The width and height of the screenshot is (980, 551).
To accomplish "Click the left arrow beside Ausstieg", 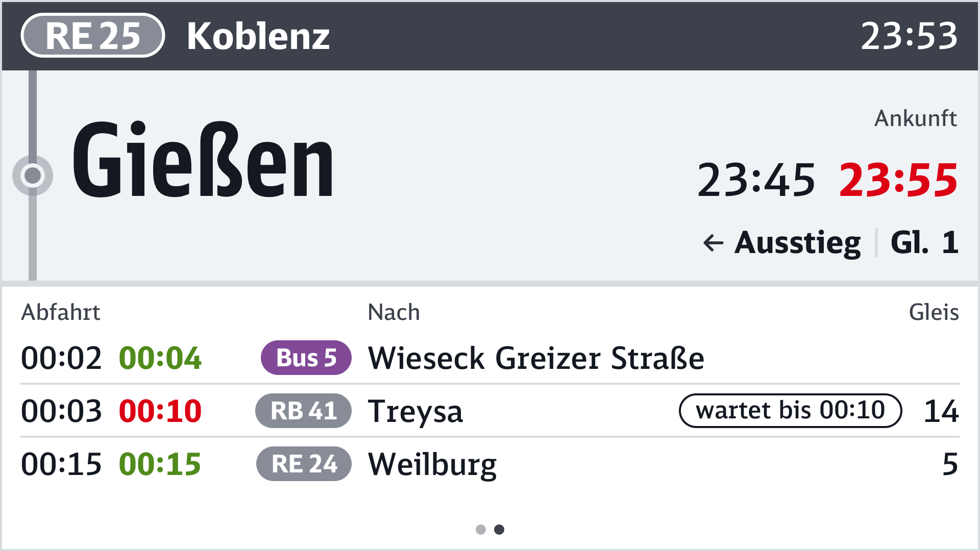I will (713, 243).
